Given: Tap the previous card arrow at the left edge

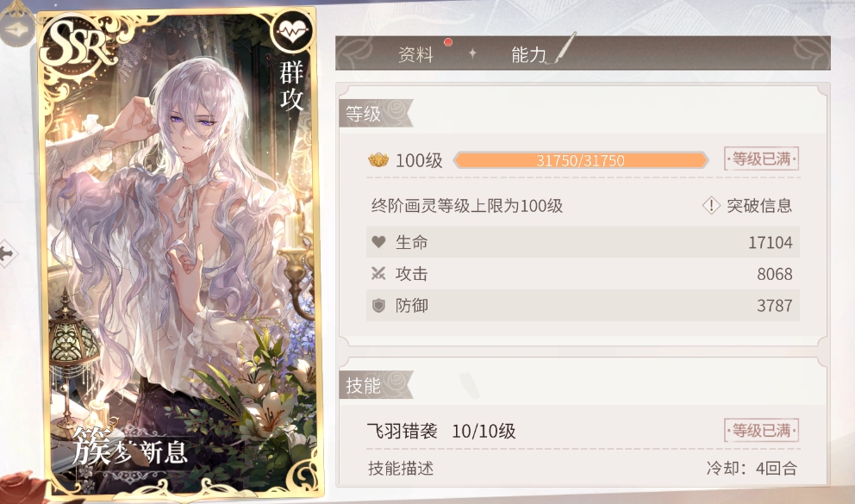Looking at the screenshot, I should pos(8,253).
